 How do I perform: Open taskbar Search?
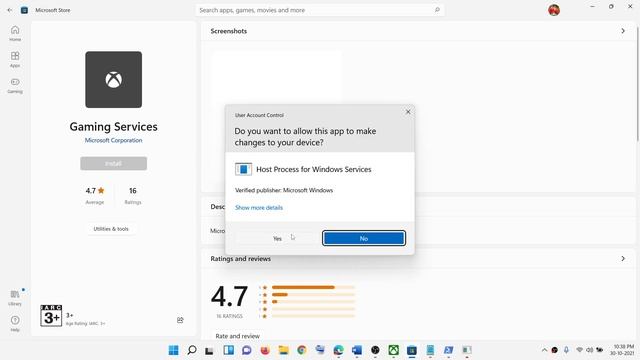coord(191,350)
